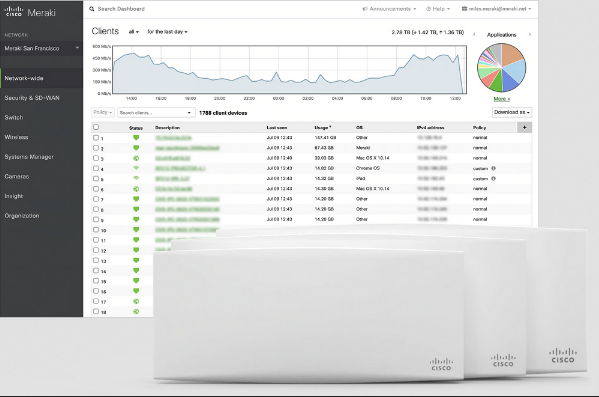
Task: Click into the Search clients field
Action: pyautogui.click(x=156, y=113)
